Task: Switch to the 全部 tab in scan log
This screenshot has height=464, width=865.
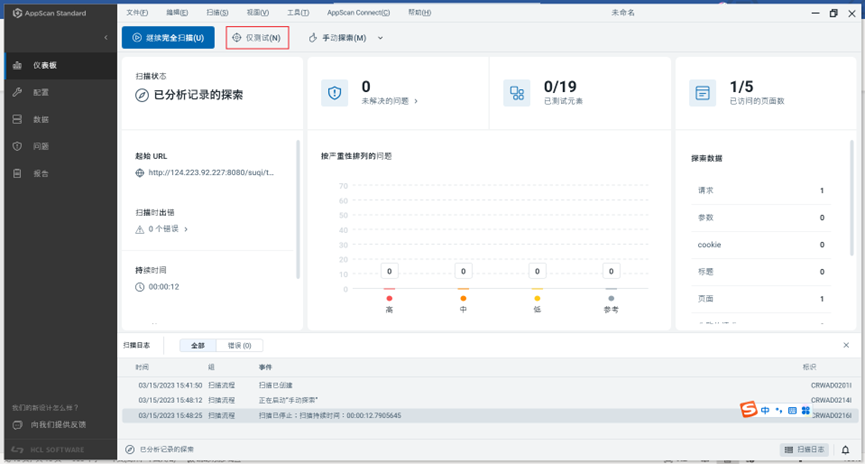Action: pyautogui.click(x=198, y=345)
